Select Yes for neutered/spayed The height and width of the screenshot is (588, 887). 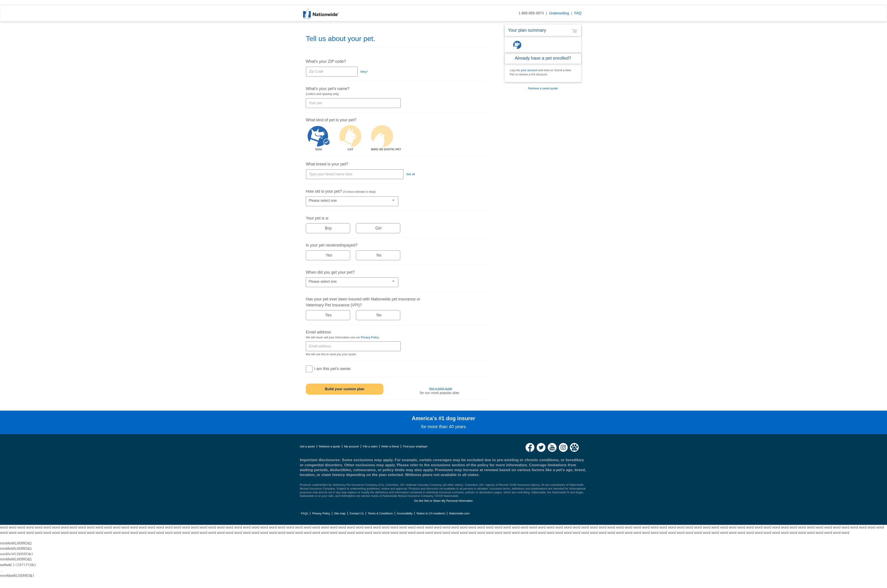[x=328, y=255]
